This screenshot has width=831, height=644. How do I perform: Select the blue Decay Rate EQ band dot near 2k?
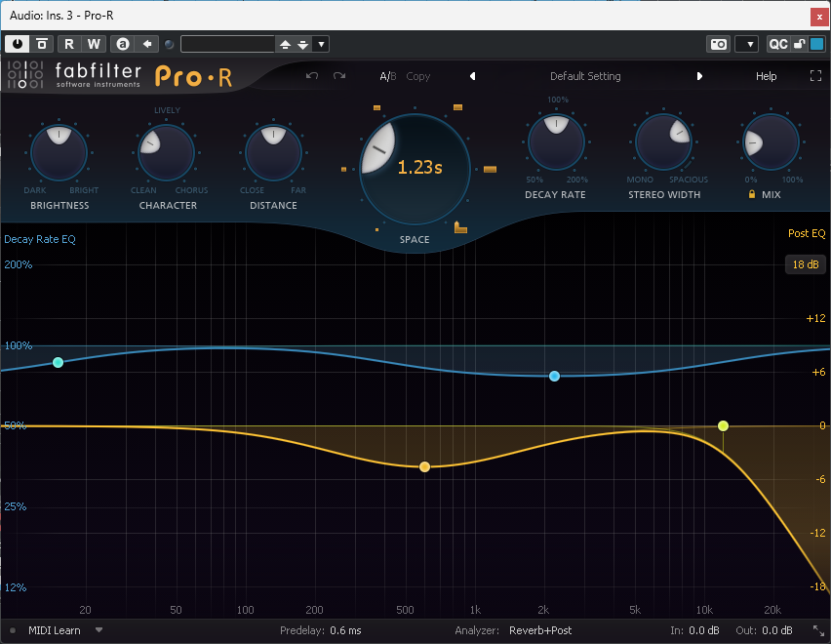tap(554, 377)
